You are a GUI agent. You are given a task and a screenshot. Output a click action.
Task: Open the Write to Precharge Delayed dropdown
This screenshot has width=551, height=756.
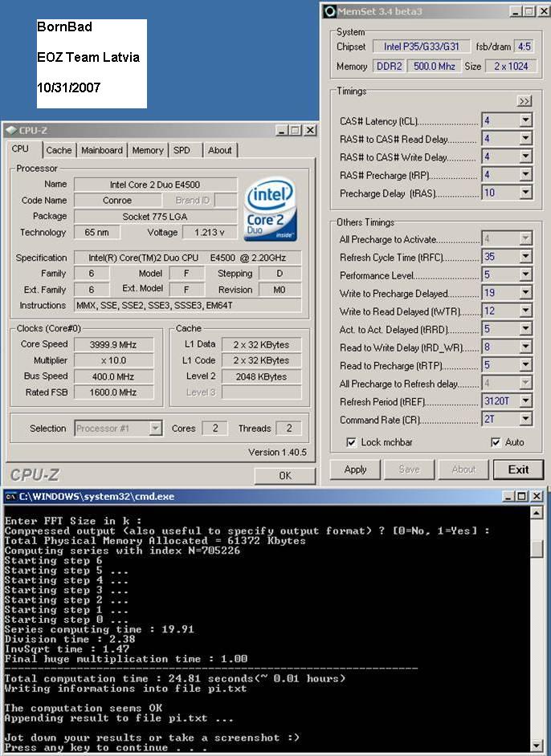[526, 293]
